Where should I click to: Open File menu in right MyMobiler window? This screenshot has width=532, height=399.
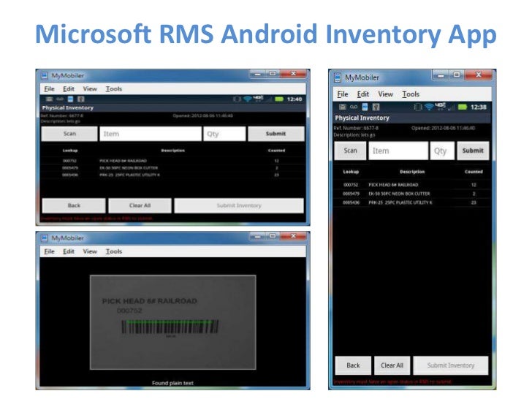pos(343,94)
